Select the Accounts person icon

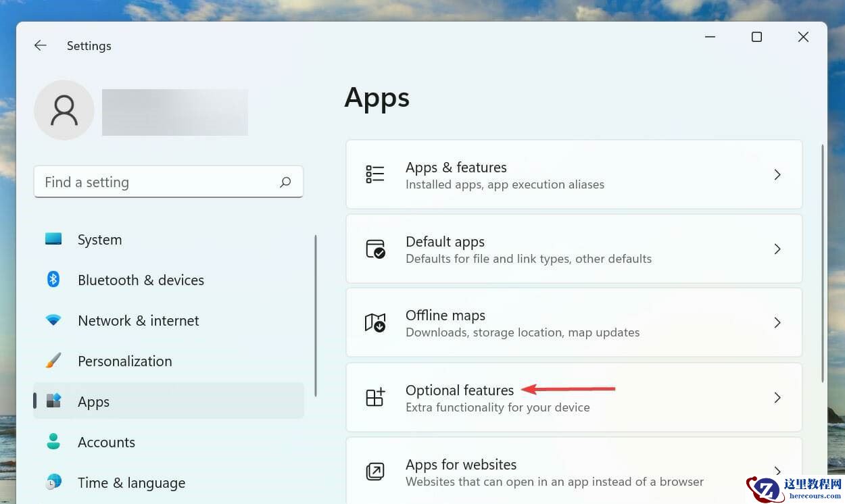coord(53,441)
